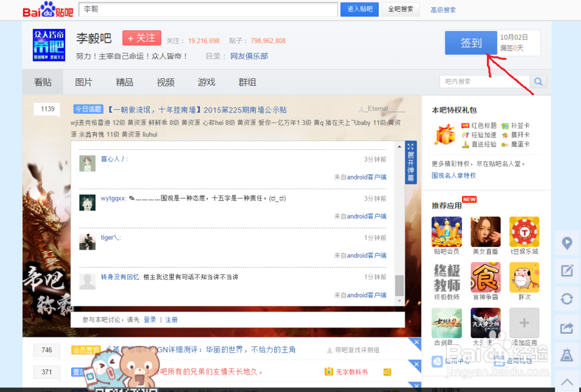Open the 高级搜索 link
Screen dimensions: 581x392
pos(443,10)
